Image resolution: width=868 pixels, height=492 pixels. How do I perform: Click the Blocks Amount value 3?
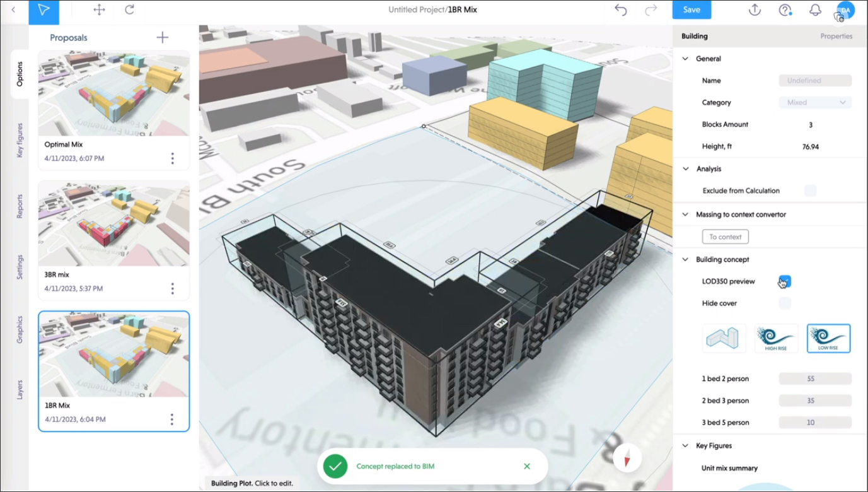pos(811,124)
